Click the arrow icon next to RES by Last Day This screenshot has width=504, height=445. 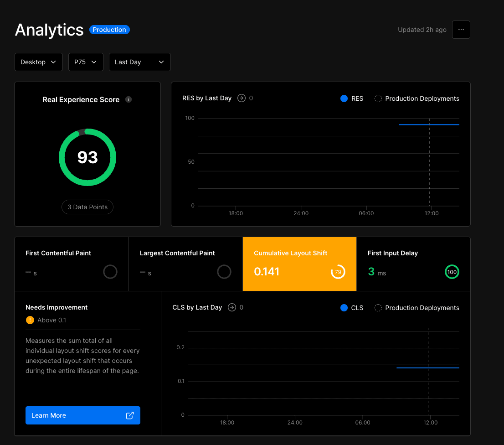tap(242, 98)
